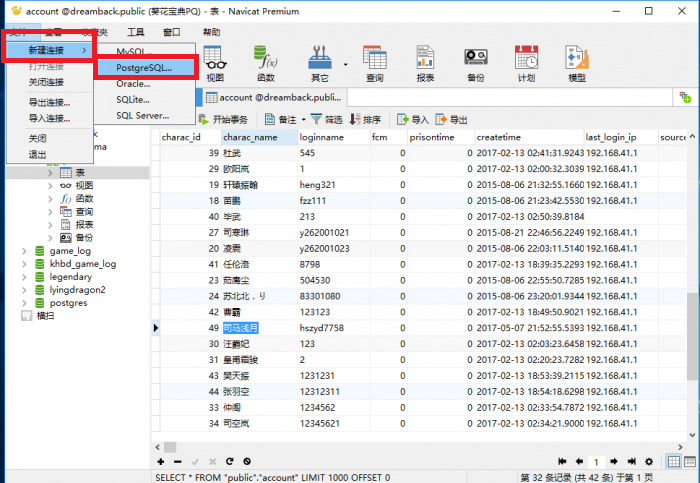Screen dimensions: 700x483
Task: Choose 导出连接... in the File menu
Action: [49, 102]
